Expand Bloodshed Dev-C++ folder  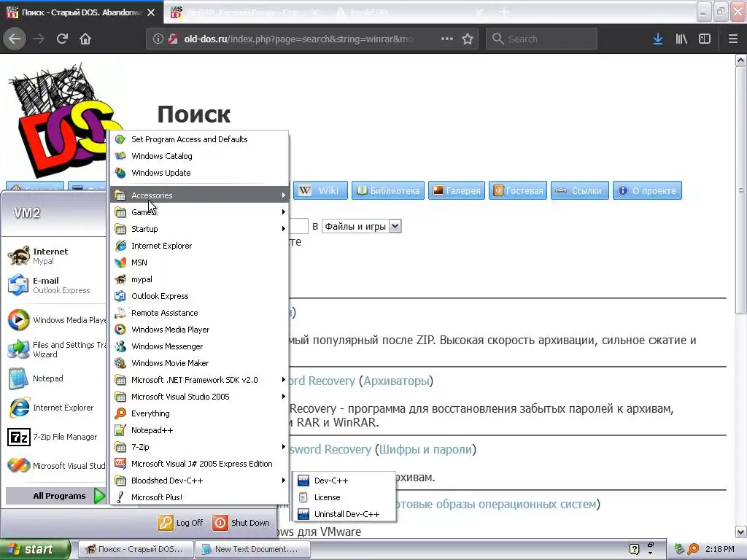199,481
